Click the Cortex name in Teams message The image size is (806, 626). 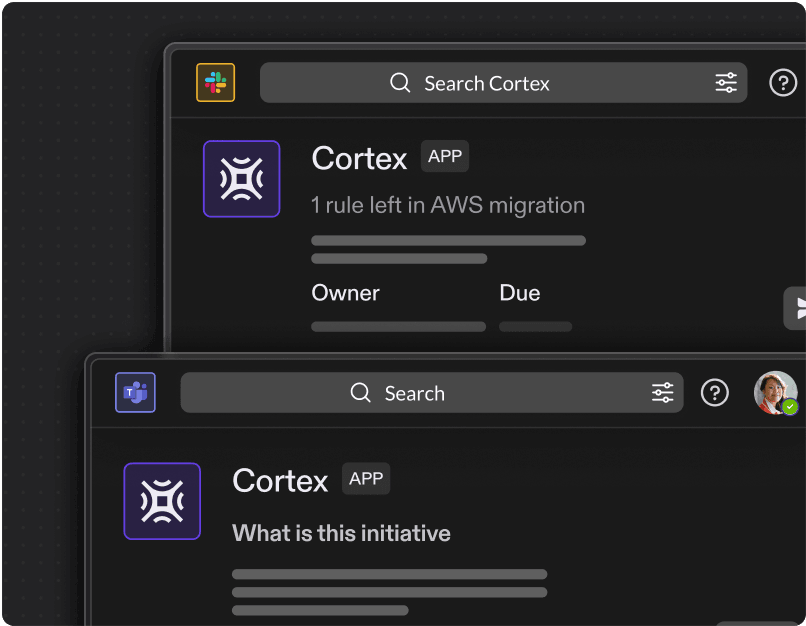[x=280, y=481]
